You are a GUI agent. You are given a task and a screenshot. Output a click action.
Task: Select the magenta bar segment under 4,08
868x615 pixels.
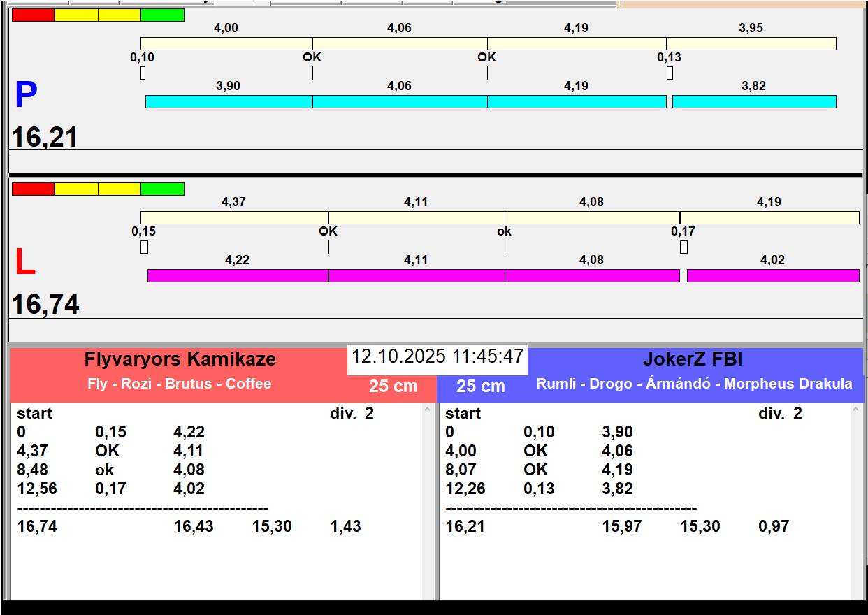pos(592,276)
